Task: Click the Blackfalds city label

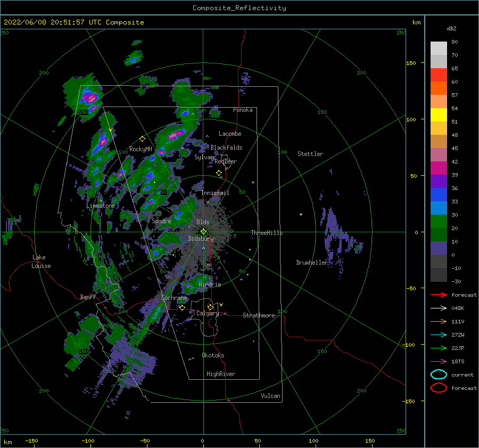Action: [x=226, y=148]
